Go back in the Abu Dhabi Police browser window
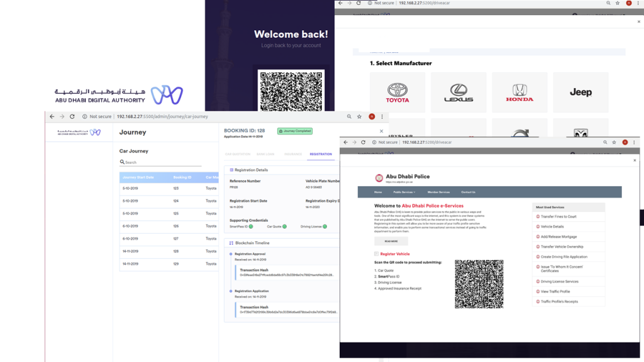This screenshot has height=362, width=644. point(345,143)
